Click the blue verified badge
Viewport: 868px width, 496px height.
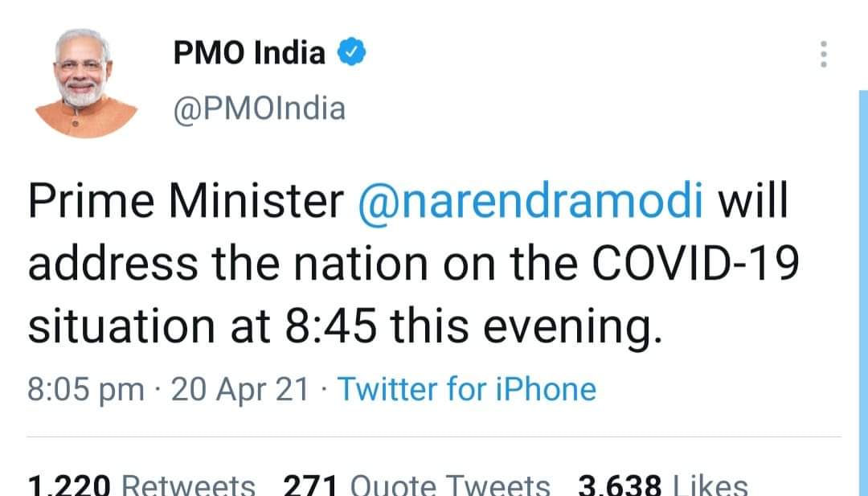pos(352,54)
